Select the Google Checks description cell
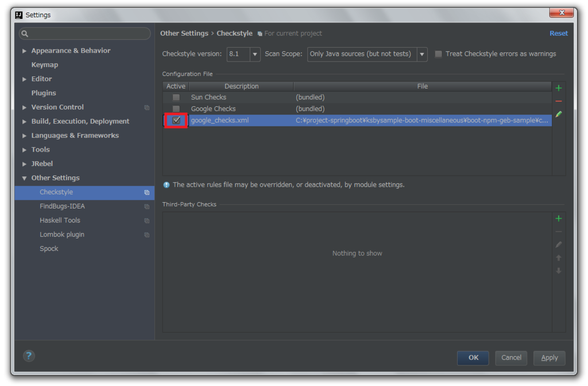 coord(241,109)
